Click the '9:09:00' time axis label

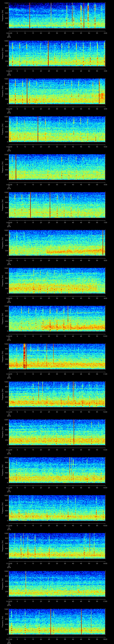9,336
